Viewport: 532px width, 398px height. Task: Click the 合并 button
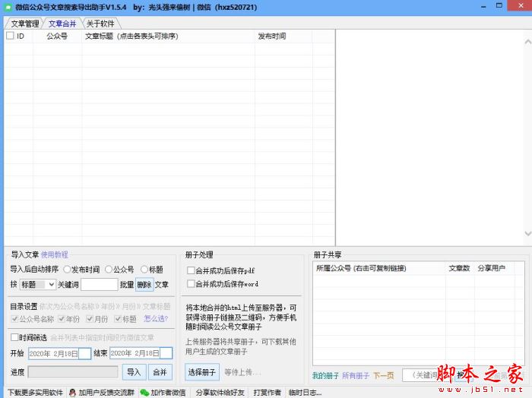point(160,372)
